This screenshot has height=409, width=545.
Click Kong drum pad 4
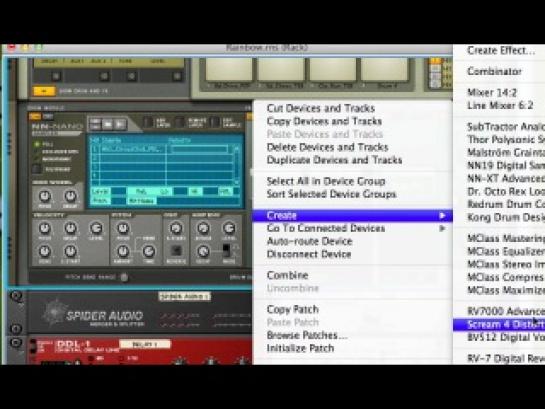coord(384,69)
